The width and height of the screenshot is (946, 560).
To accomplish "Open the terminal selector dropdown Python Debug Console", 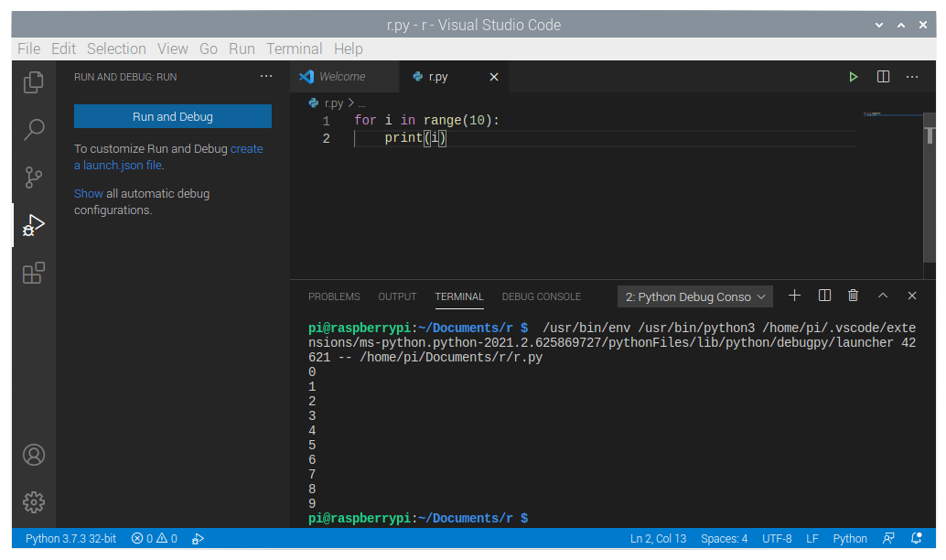I will coord(695,296).
